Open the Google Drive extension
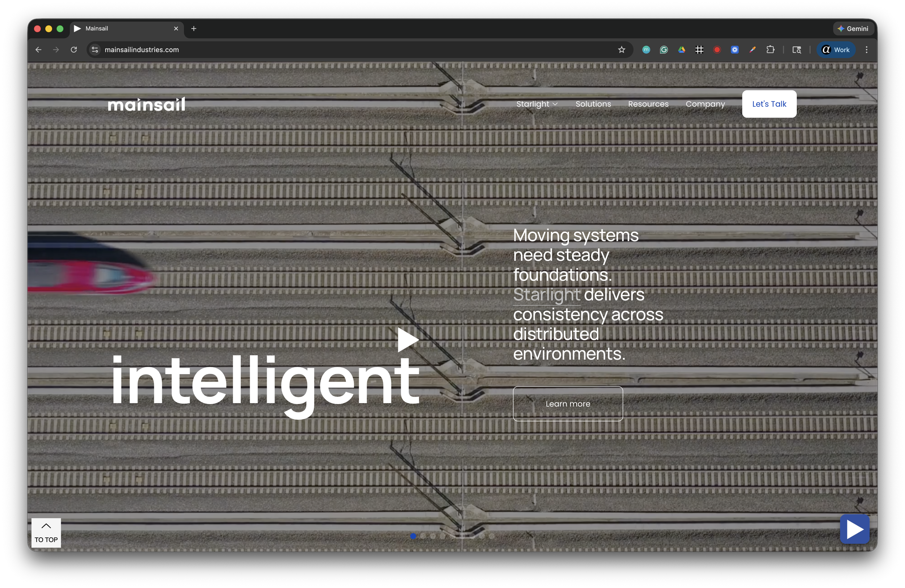The height and width of the screenshot is (588, 905). tap(681, 50)
